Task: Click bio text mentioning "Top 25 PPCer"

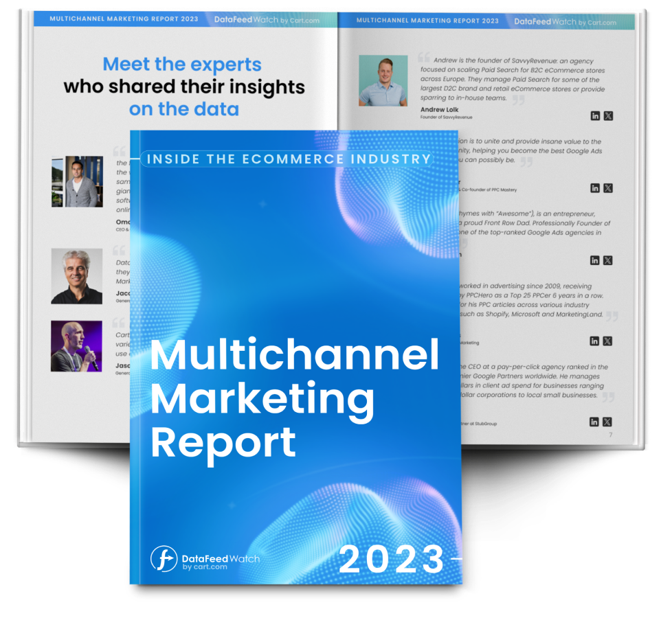Action: pyautogui.click(x=531, y=300)
